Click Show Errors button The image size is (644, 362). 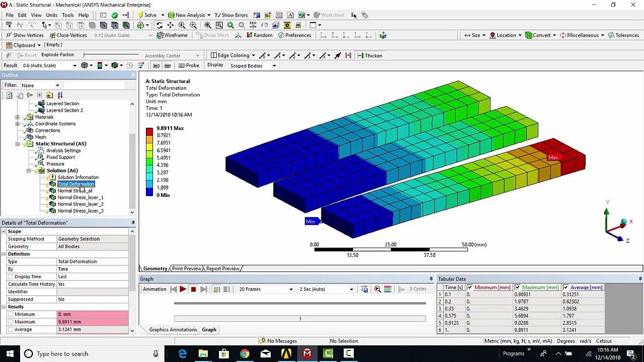coord(231,15)
